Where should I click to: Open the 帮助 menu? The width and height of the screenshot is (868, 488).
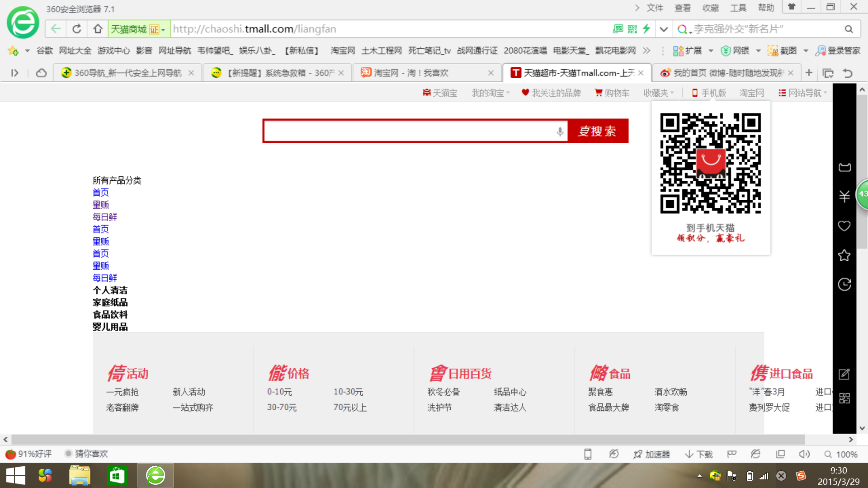click(x=766, y=8)
